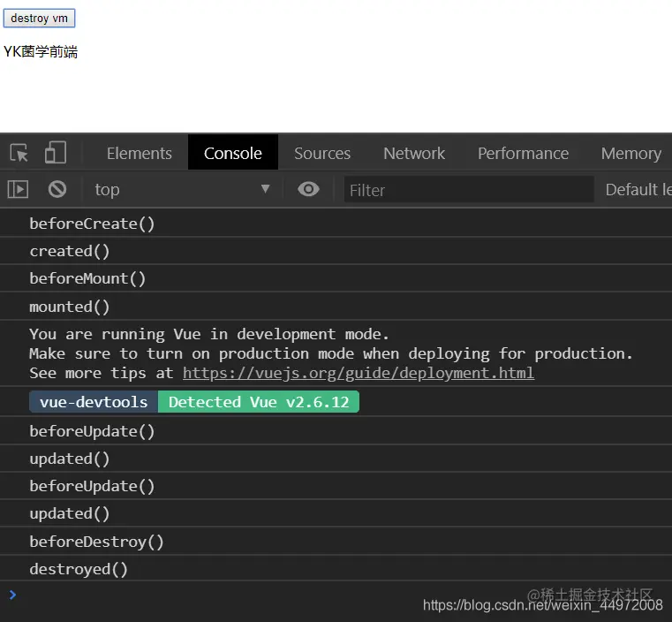
Task: Open the top JavaScript context dropdown
Action: (x=182, y=189)
